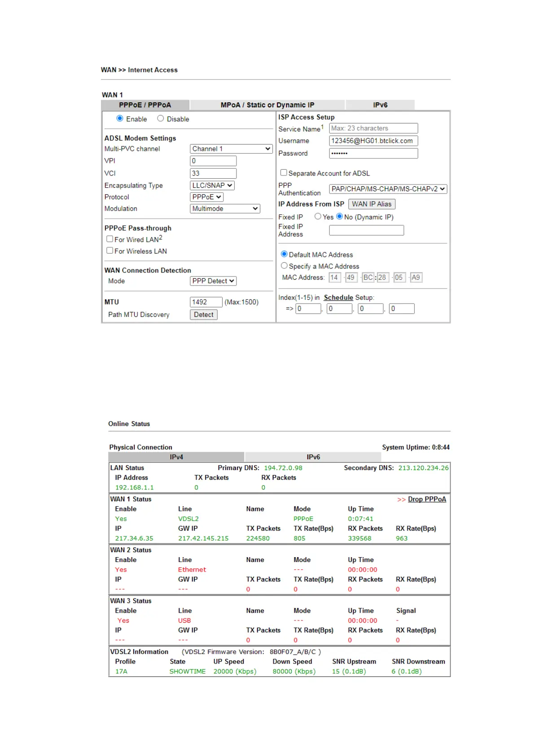Image resolution: width=534 pixels, height=756 pixels.
Task: Click the MAC Address octet 05
Action: 399,277
